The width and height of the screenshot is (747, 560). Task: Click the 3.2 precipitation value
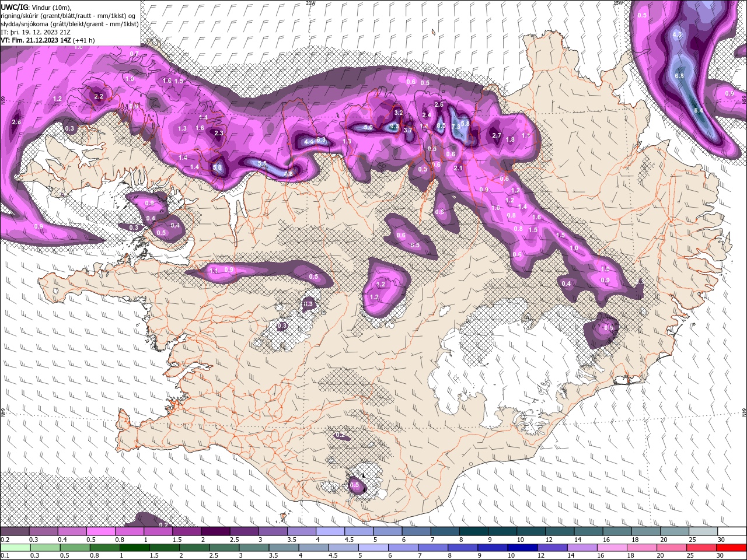click(x=399, y=113)
